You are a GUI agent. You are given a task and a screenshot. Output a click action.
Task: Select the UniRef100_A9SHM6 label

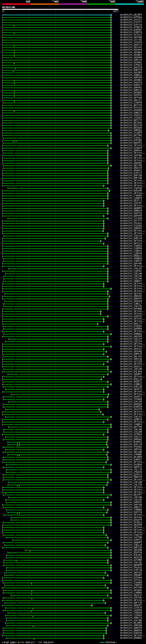pyautogui.click(x=131, y=58)
